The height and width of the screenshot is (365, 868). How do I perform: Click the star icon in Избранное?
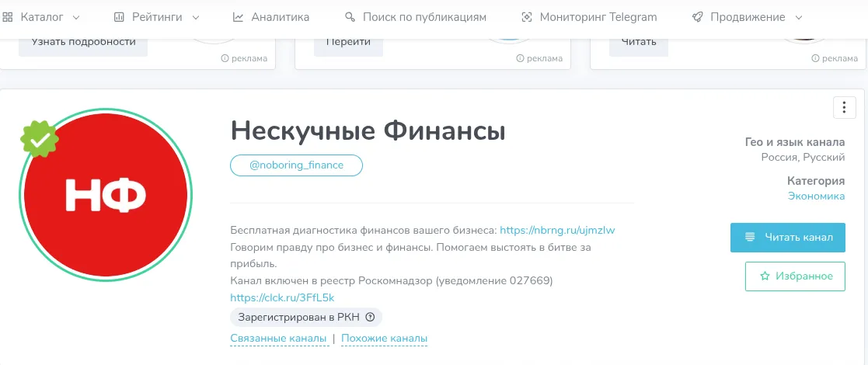click(765, 276)
